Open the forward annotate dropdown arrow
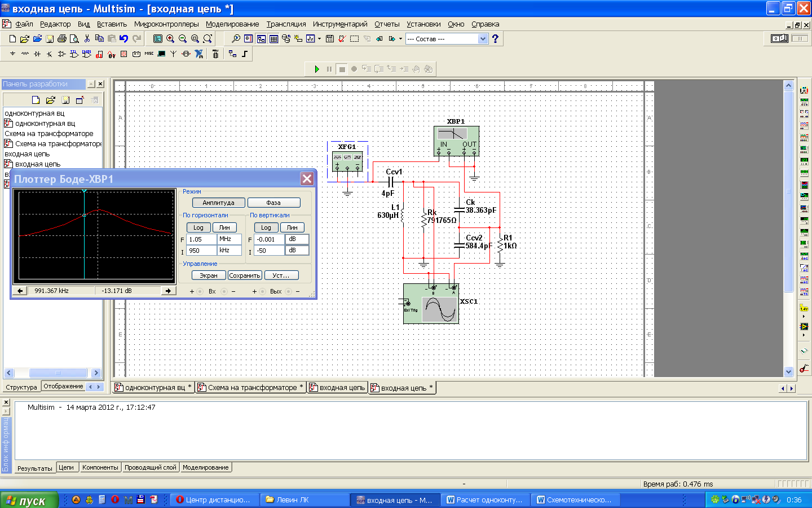 click(400, 39)
